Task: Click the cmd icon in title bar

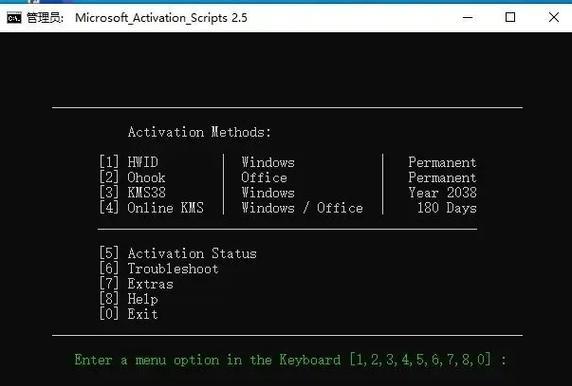Action: coord(14,18)
